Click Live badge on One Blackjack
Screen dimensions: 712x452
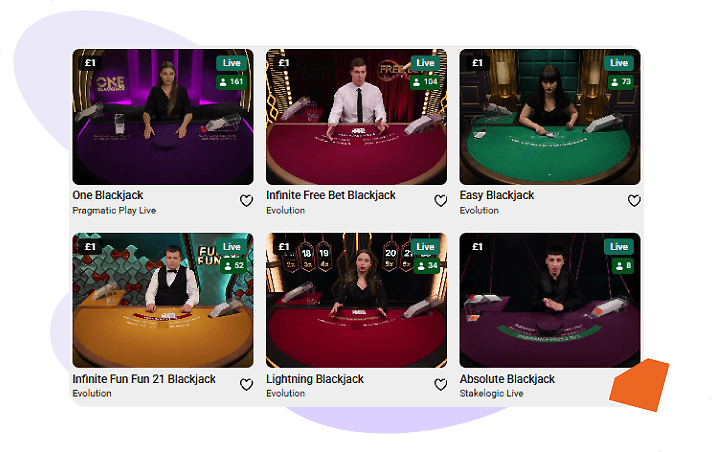point(232,63)
